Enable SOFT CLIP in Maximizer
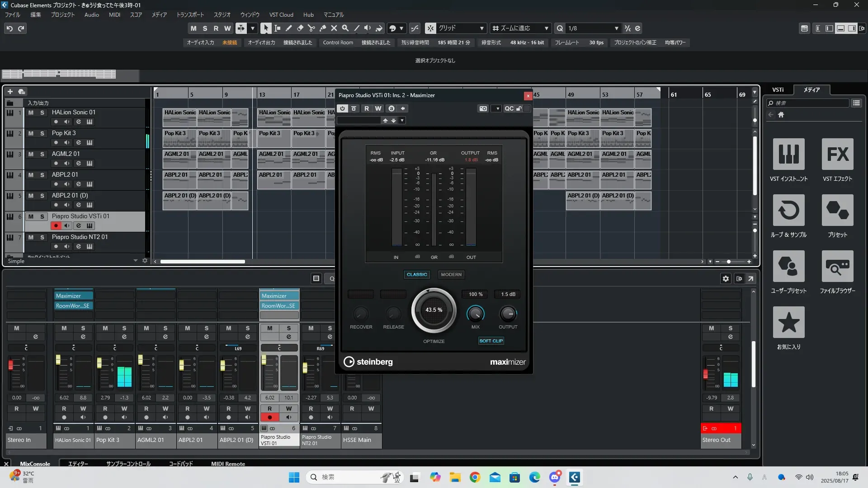This screenshot has height=488, width=868. [491, 341]
